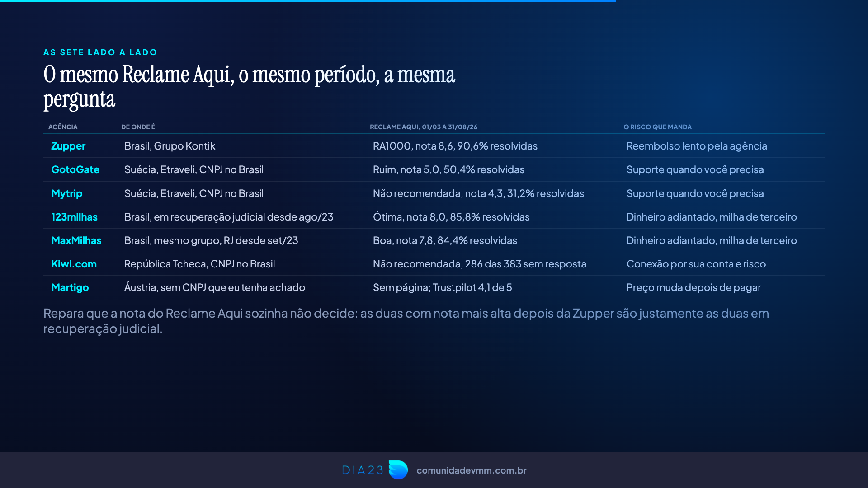The height and width of the screenshot is (488, 868).
Task: Click the slide title 'O mesmo Reclame Aqui'
Action: 249,87
